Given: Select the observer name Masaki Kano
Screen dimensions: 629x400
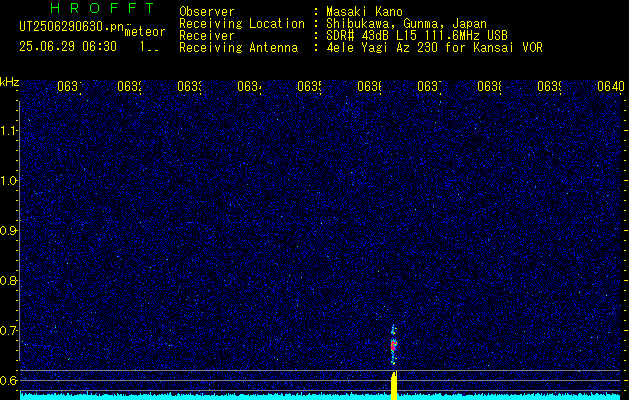Looking at the screenshot, I should point(364,12).
